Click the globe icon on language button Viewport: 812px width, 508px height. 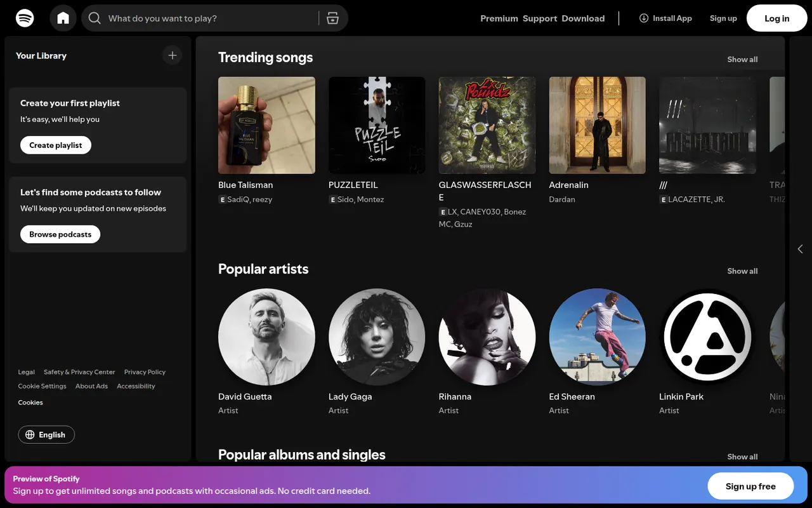click(30, 435)
